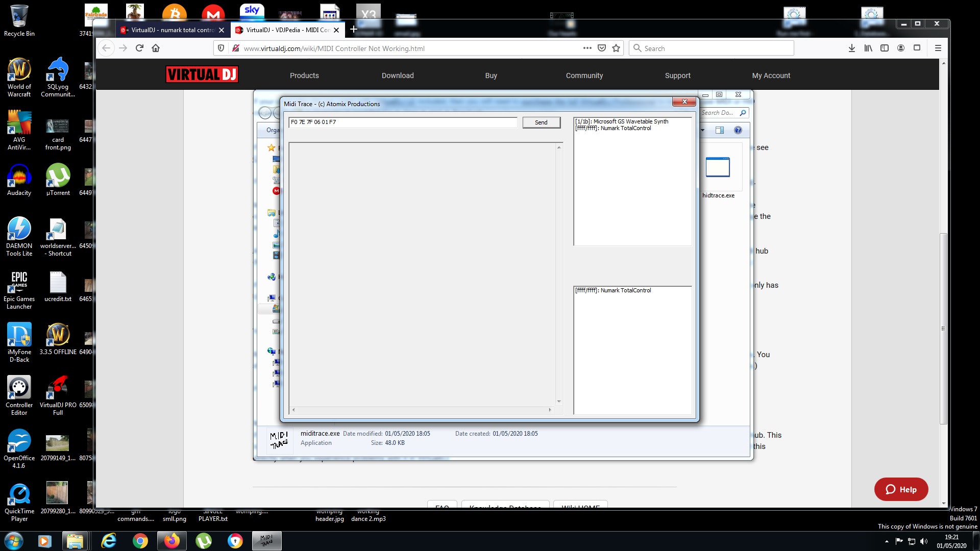Open Firefox taskbar button
This screenshot has width=980, height=551.
[x=172, y=541]
